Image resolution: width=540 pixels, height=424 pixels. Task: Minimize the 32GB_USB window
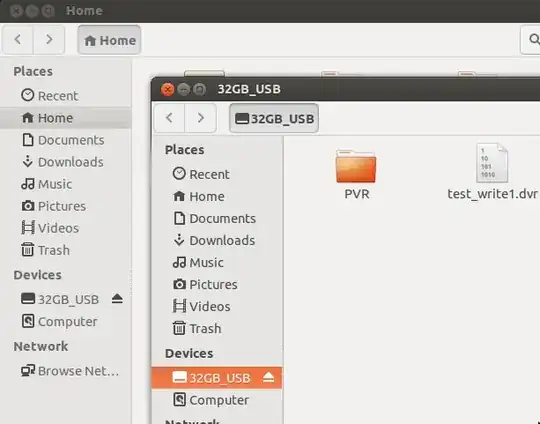coord(184,90)
